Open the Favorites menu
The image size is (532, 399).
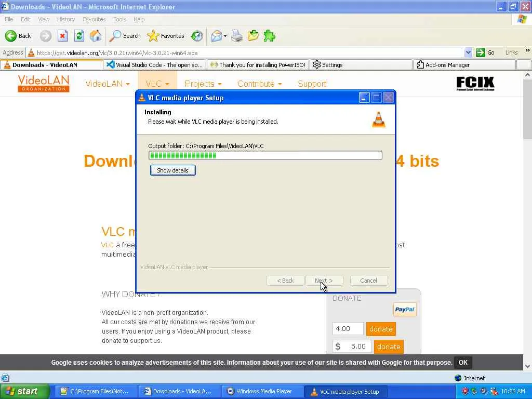[94, 19]
